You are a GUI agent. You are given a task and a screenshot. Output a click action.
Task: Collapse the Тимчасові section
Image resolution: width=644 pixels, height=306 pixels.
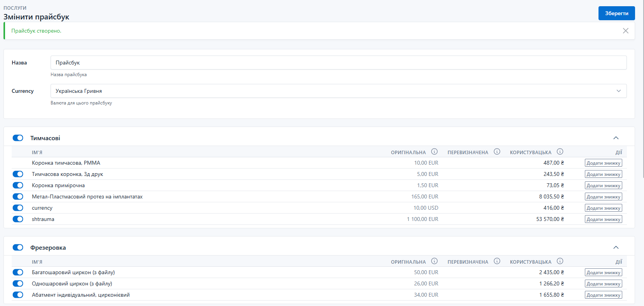(x=616, y=138)
